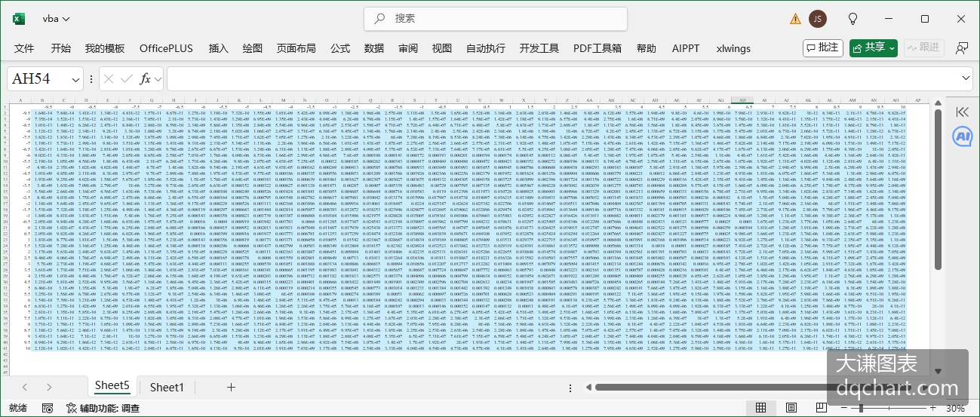The width and height of the screenshot is (980, 417).
Task: Click the three-dot handle beside Name Box
Action: 91,79
